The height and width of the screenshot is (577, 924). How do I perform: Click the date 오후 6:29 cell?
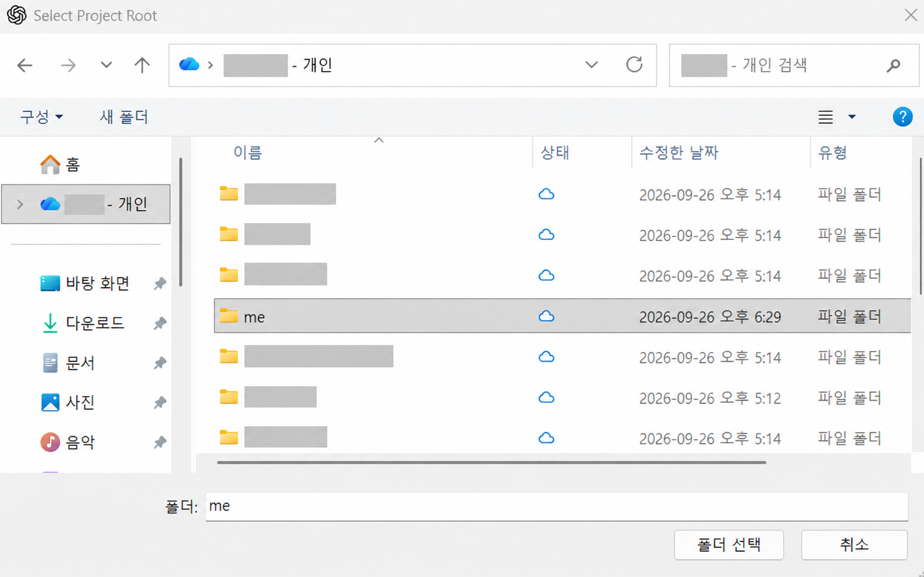tap(710, 317)
